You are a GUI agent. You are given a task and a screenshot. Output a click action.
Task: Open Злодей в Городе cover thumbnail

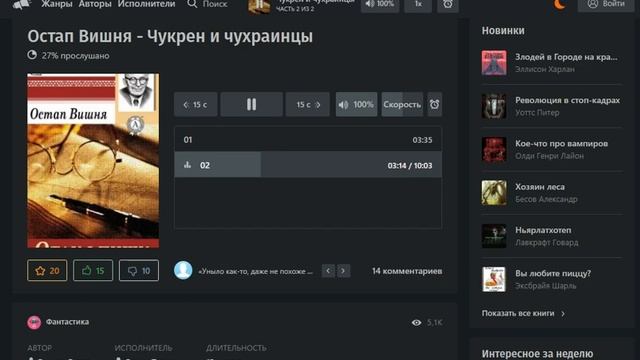[x=494, y=63]
